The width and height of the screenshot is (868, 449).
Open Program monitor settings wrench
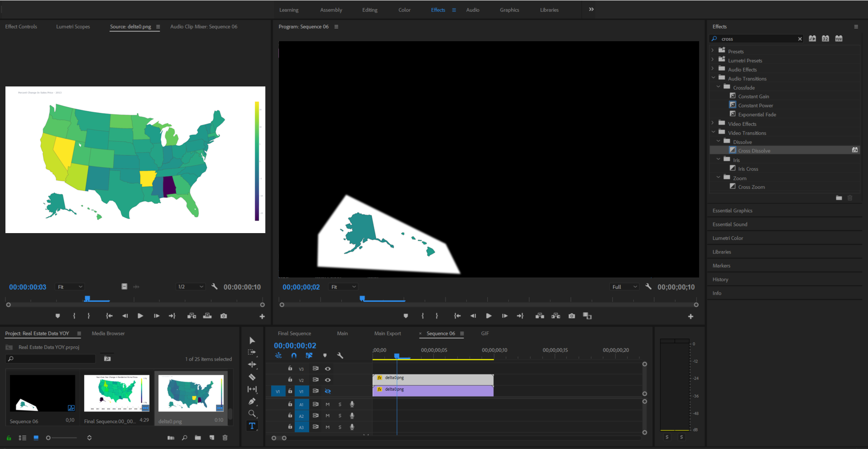point(648,287)
